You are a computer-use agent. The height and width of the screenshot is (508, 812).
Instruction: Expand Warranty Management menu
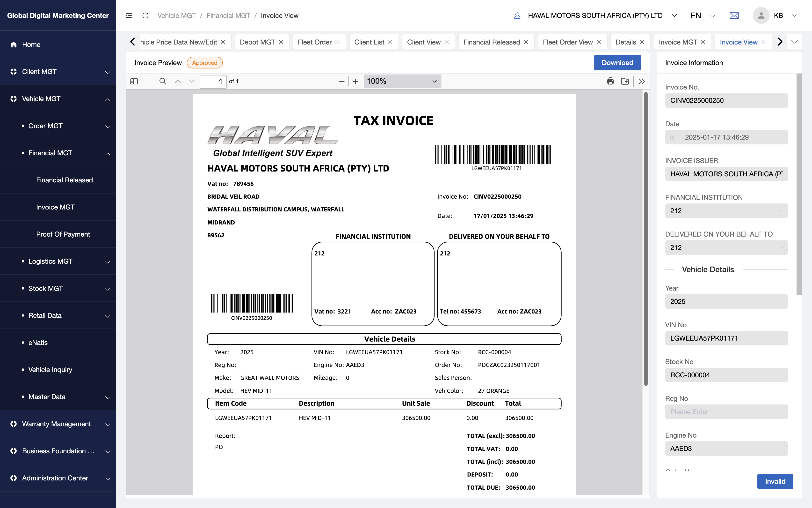[58, 424]
